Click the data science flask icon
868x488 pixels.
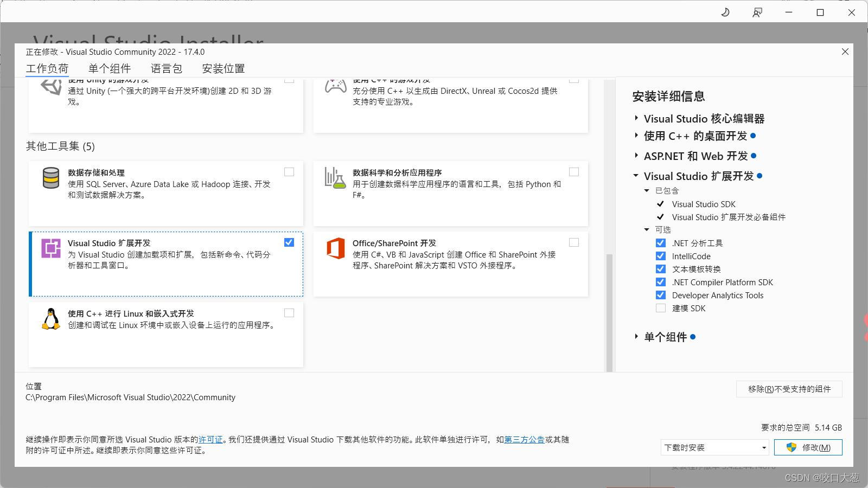335,178
